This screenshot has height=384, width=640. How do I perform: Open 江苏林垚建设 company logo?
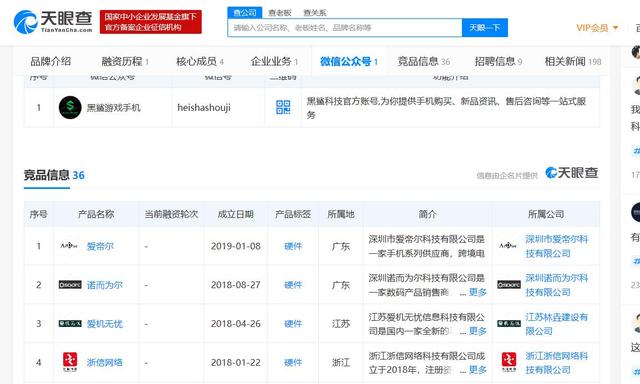pos(509,324)
